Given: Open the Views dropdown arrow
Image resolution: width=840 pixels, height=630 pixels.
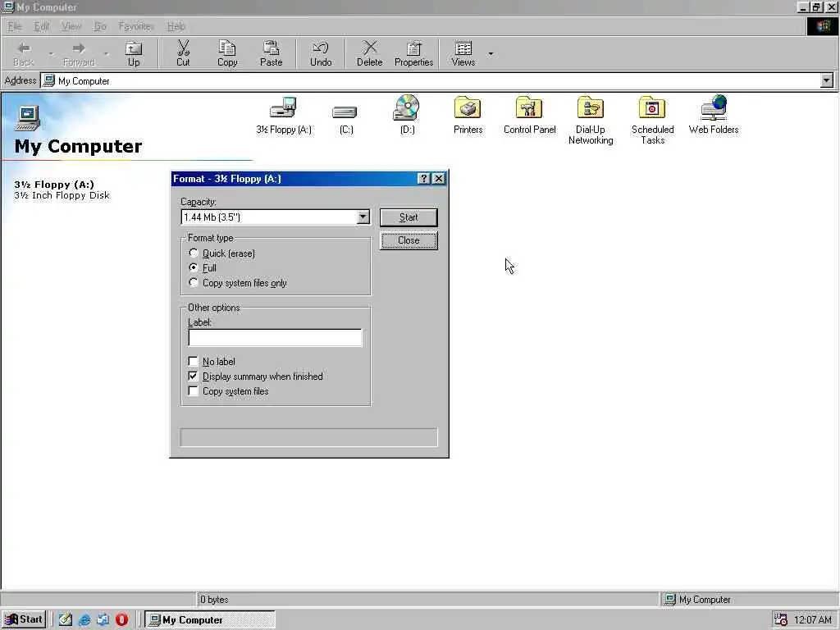Looking at the screenshot, I should point(491,54).
